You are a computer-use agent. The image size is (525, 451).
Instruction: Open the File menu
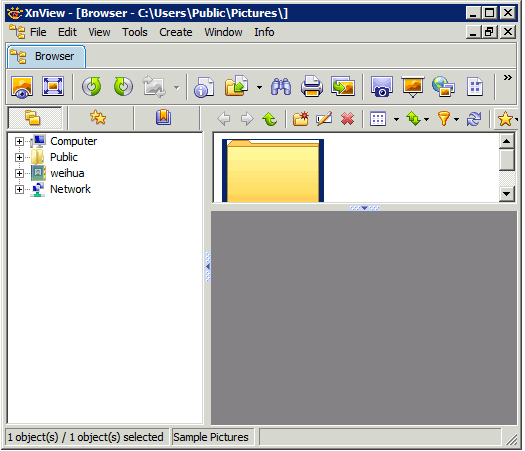click(x=38, y=32)
